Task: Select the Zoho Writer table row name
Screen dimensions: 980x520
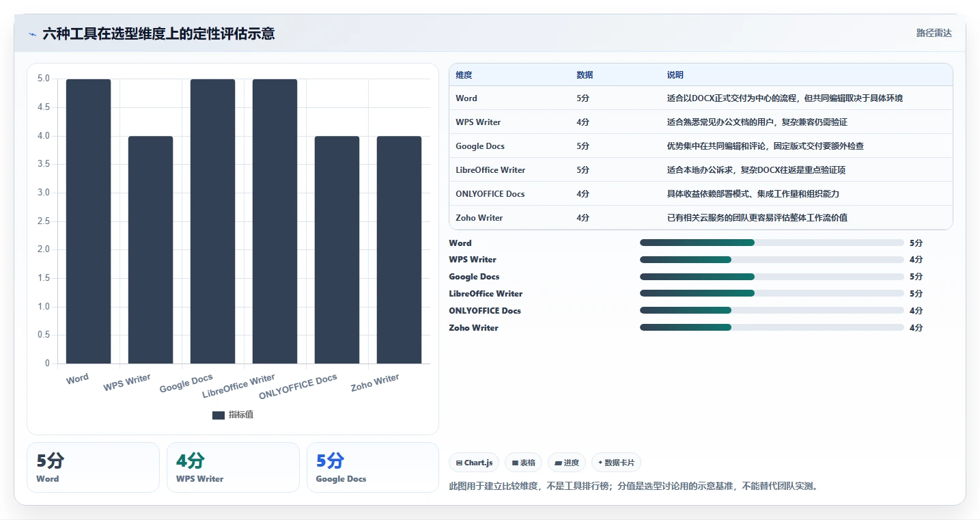Action: click(x=479, y=218)
